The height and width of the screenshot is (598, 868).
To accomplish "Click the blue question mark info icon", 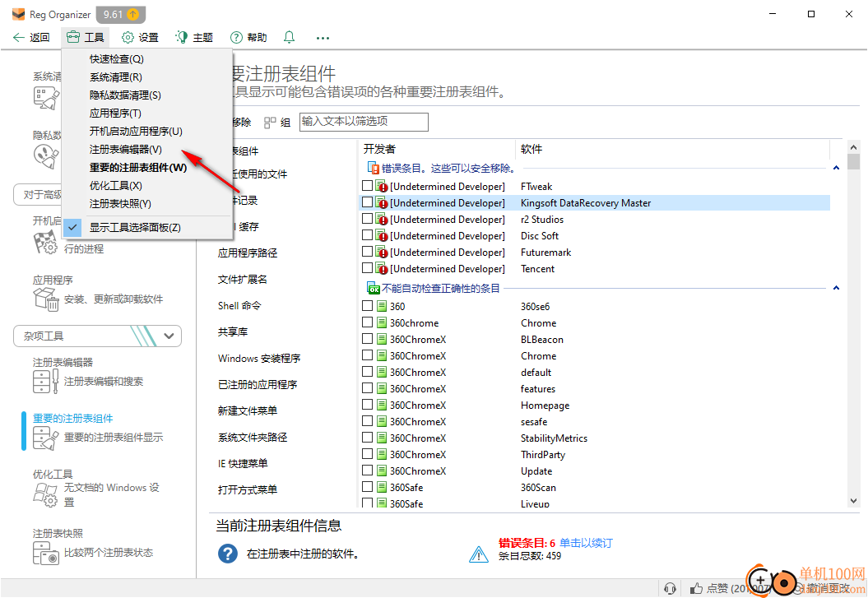I will pos(228,554).
